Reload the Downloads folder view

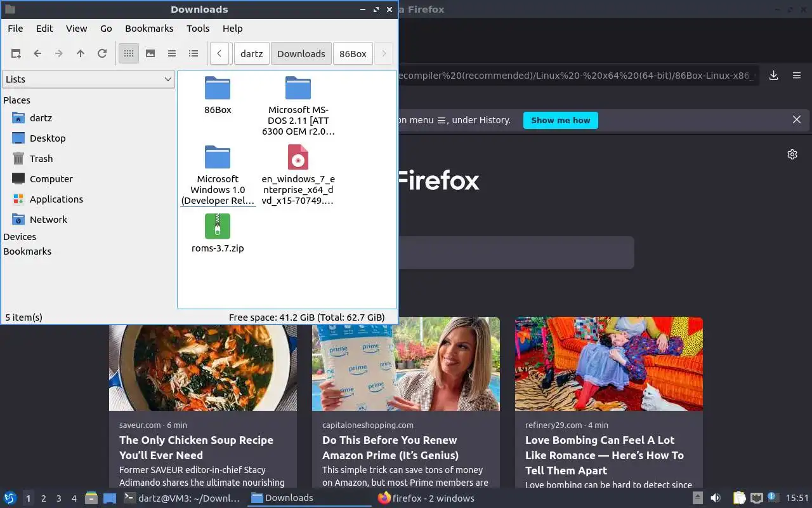pyautogui.click(x=102, y=54)
